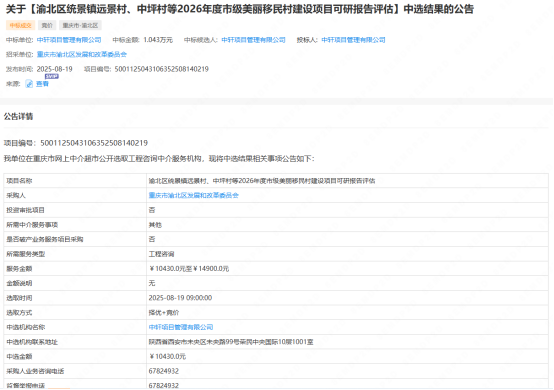Click the 中标候选人 label in header
Image resolution: width=554 pixels, height=390 pixels.
(x=201, y=40)
